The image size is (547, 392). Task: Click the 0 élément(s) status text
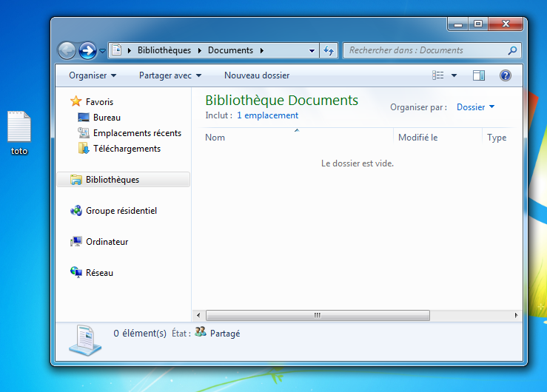140,334
